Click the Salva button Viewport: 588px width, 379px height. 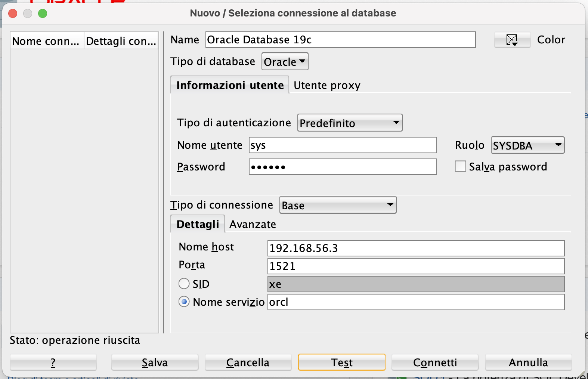tap(155, 363)
